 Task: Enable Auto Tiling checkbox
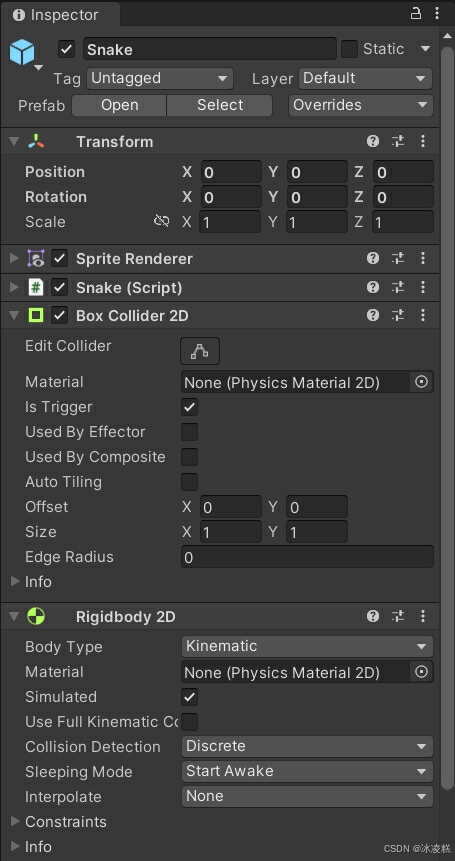(x=189, y=482)
